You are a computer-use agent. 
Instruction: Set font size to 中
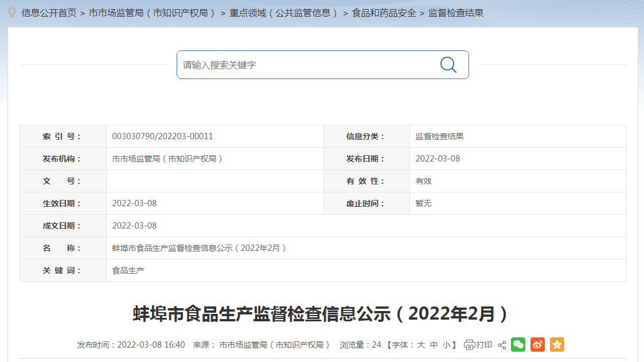click(434, 345)
